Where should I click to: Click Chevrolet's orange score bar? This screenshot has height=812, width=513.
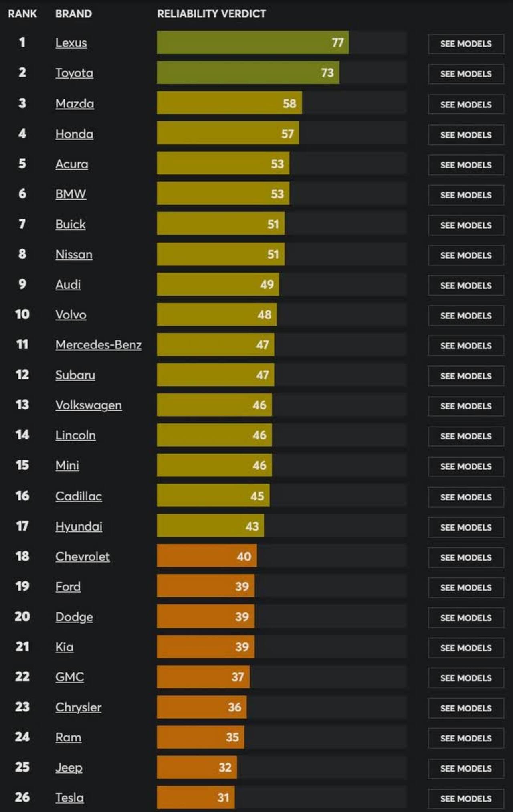tap(206, 556)
